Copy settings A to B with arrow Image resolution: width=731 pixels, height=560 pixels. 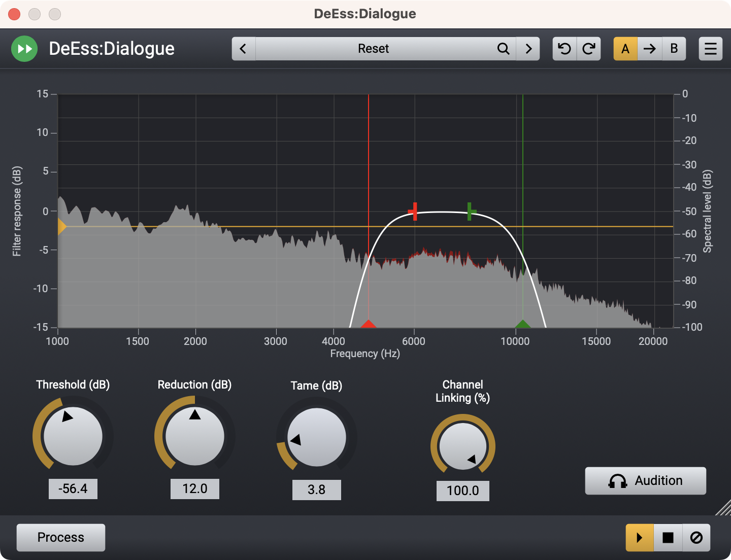(650, 49)
